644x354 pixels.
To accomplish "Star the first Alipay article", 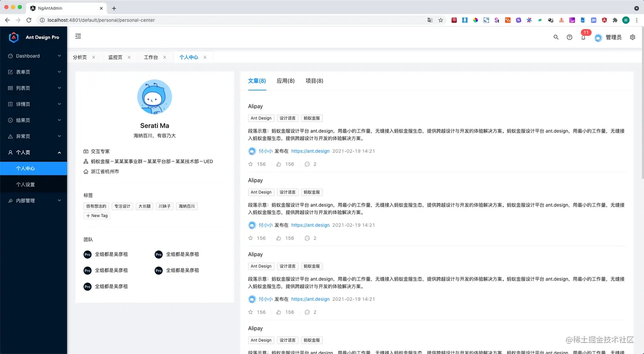I will coord(251,164).
